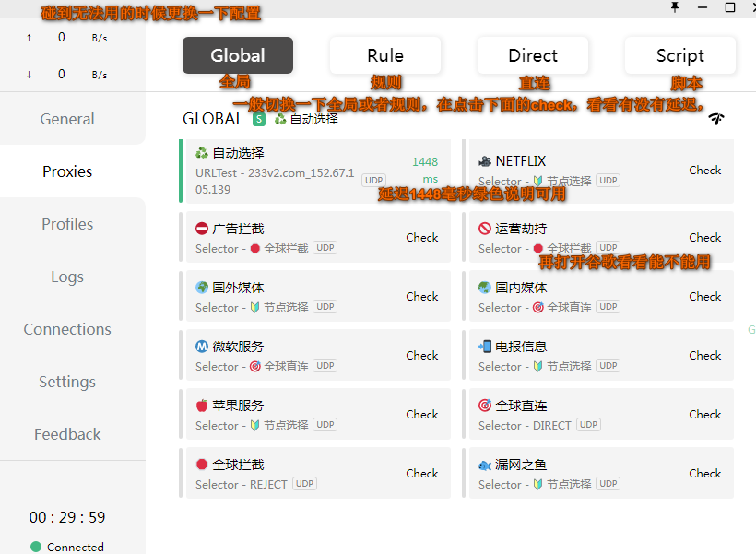Click the green S badge next to GLOBAL
This screenshot has height=554, width=756.
259,119
